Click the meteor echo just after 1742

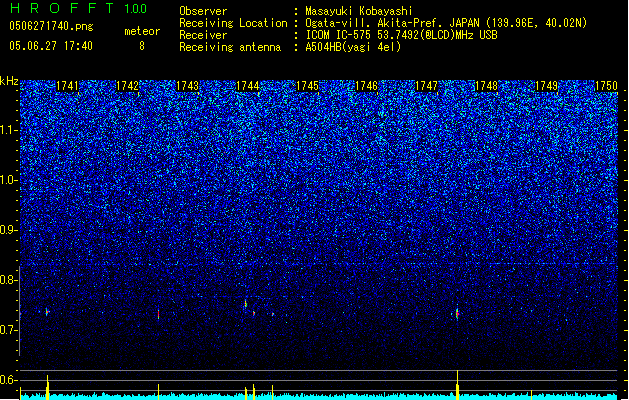pos(158,315)
